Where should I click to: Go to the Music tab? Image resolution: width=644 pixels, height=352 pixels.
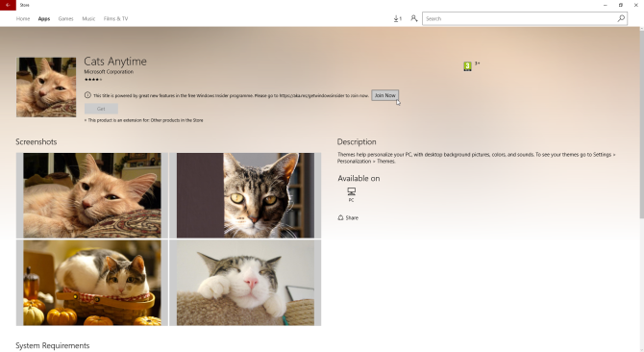[x=88, y=18]
